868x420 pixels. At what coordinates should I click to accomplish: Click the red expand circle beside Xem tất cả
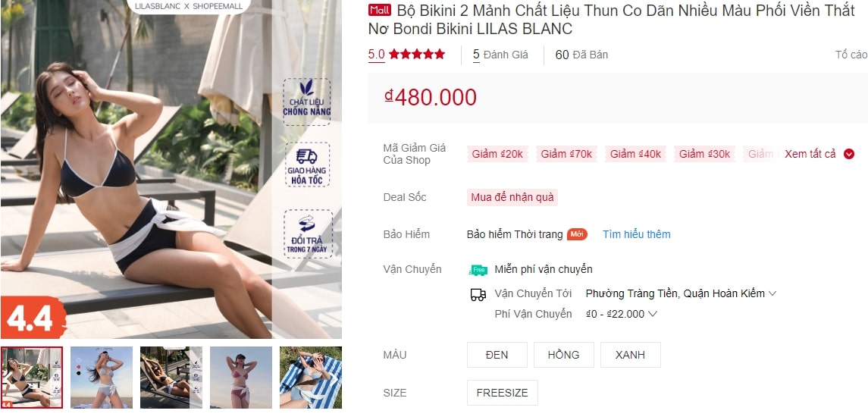(848, 155)
